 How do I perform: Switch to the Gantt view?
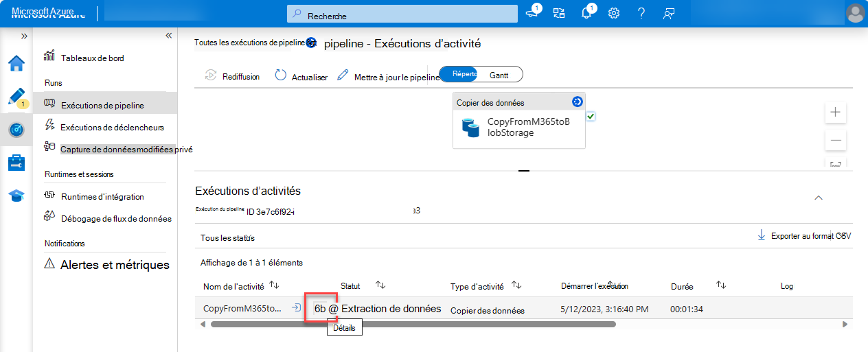tap(499, 75)
